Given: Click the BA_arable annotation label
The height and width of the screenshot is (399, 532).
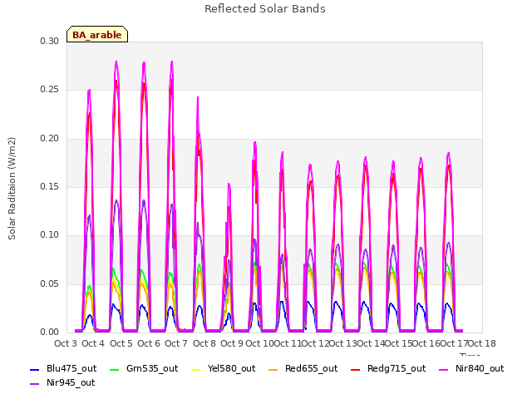Looking at the screenshot, I should click(97, 34).
